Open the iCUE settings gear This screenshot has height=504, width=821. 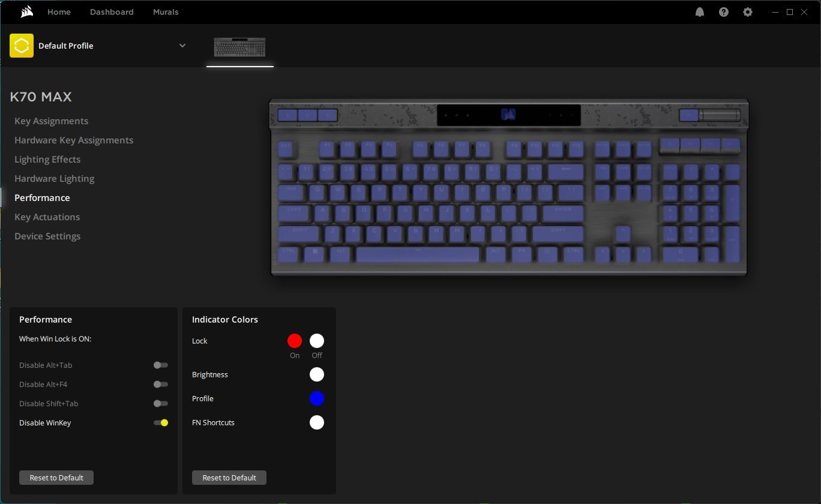(748, 12)
